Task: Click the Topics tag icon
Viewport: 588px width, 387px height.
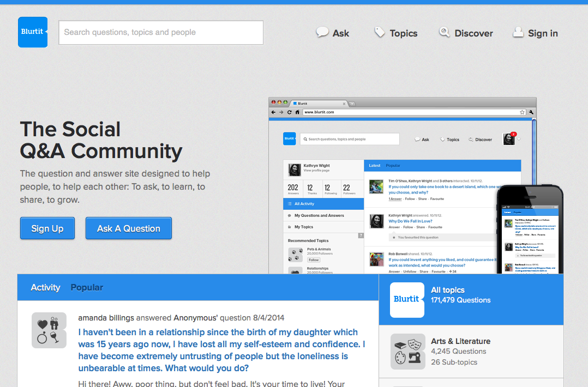Action: point(380,32)
